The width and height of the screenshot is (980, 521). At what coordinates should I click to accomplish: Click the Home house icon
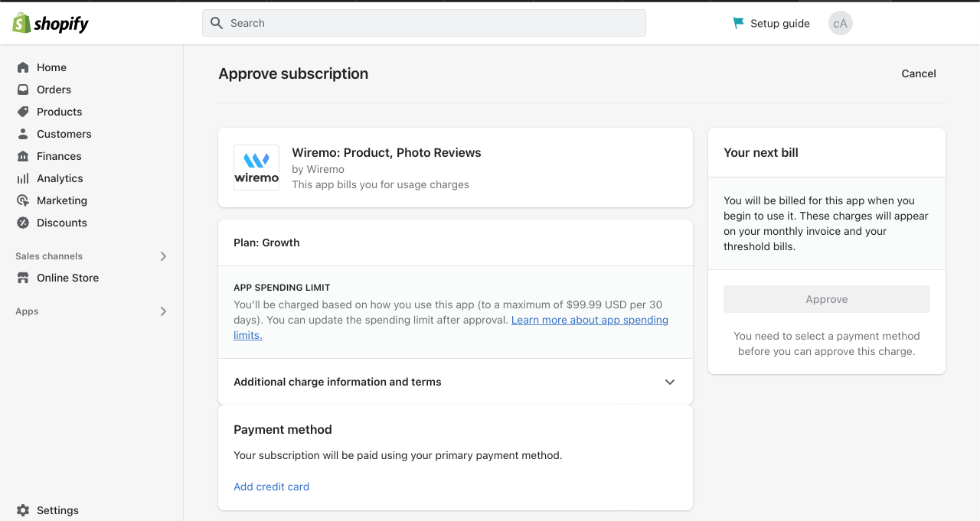pos(23,67)
